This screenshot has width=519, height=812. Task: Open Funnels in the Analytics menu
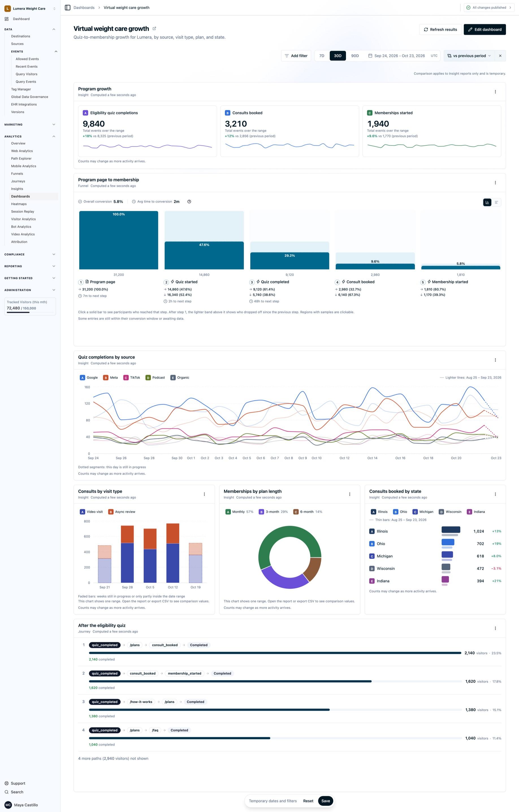(17, 174)
